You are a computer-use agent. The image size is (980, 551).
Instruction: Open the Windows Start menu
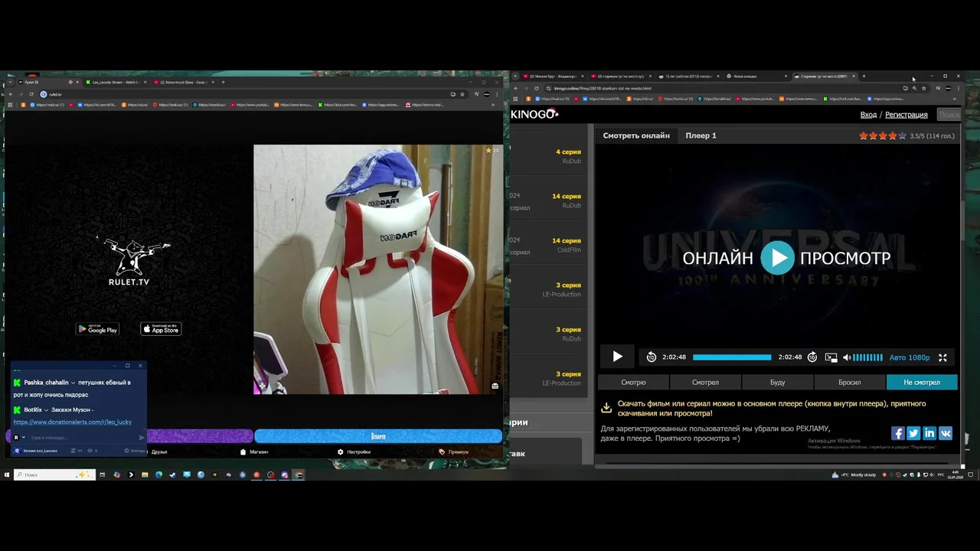pyautogui.click(x=7, y=475)
